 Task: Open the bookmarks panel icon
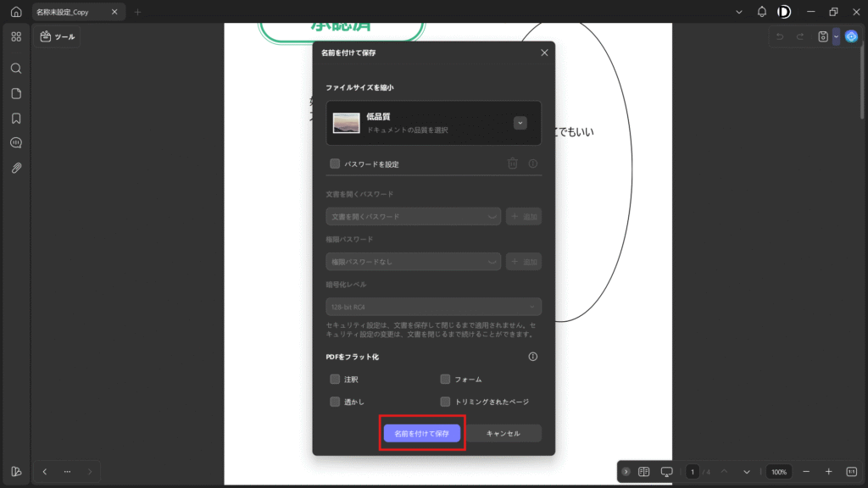[16, 118]
